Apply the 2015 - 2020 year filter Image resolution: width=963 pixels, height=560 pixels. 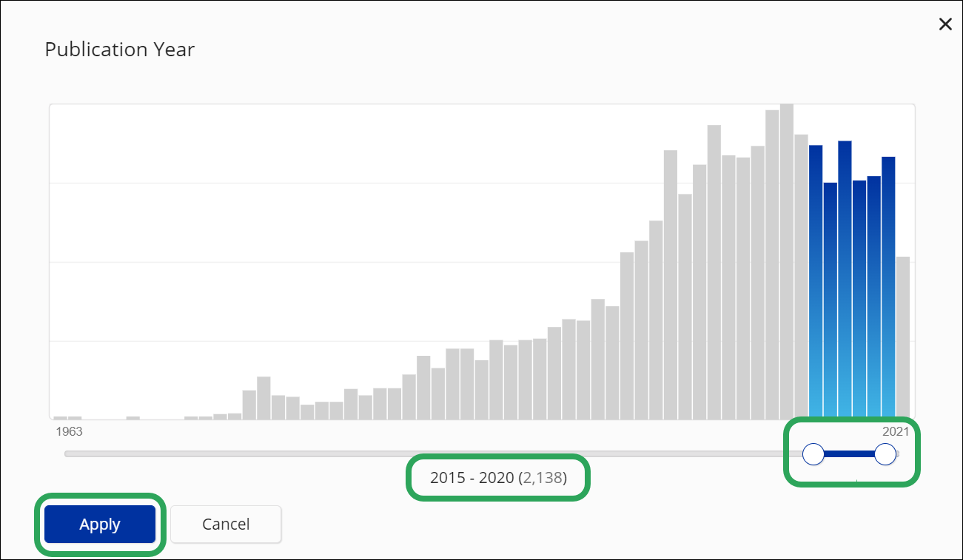(100, 524)
